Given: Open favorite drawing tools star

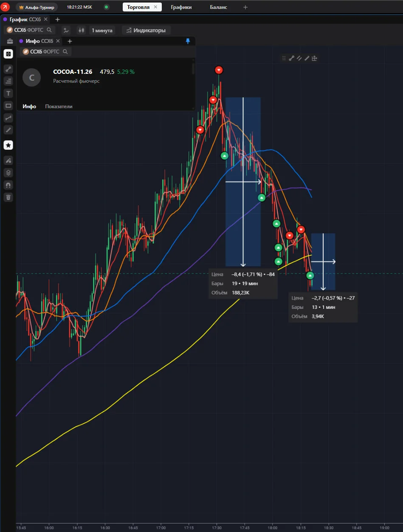Looking at the screenshot, I should pos(8,145).
